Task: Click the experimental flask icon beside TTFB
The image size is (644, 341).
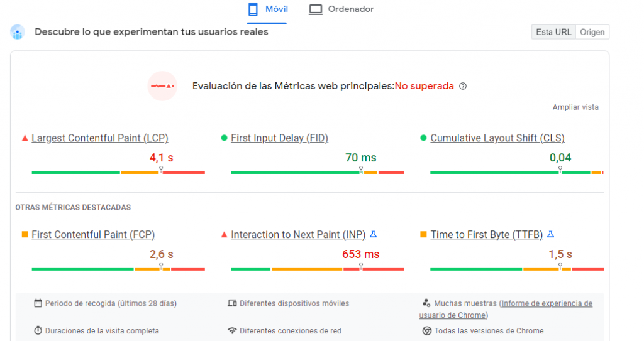Action: [x=550, y=234]
